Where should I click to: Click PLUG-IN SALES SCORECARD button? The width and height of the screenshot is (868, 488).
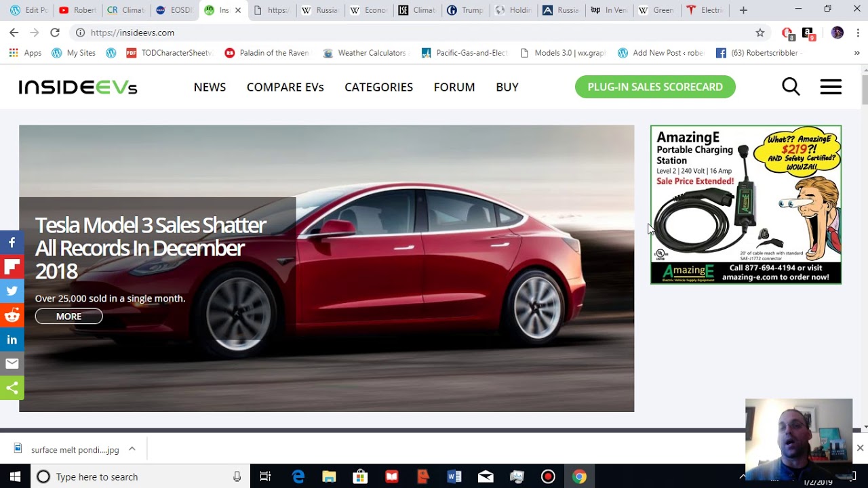[655, 87]
